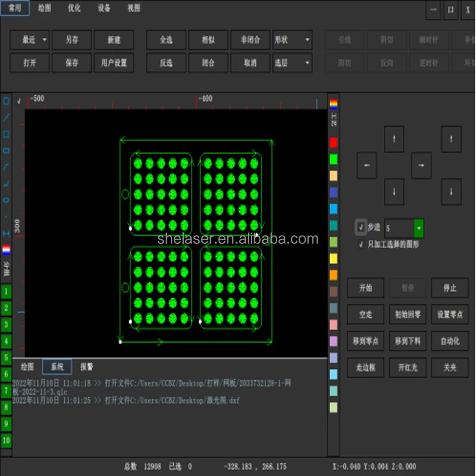This screenshot has height=476, width=476.
Task: Select the circle drawing tool
Action: pyautogui.click(x=7, y=101)
